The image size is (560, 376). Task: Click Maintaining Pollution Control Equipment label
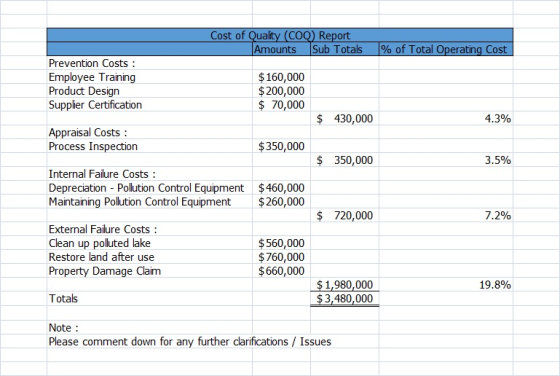click(x=140, y=202)
